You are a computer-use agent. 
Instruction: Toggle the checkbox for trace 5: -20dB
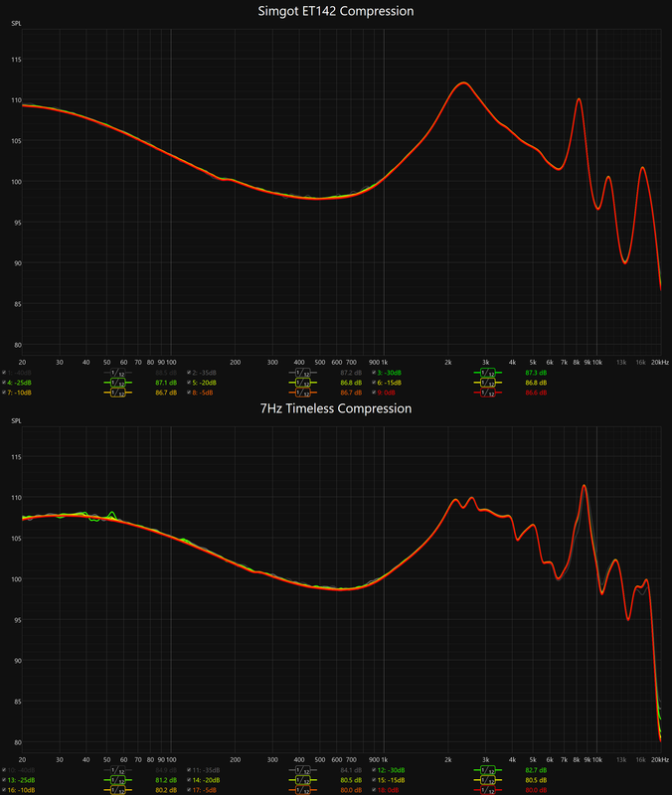click(x=189, y=383)
